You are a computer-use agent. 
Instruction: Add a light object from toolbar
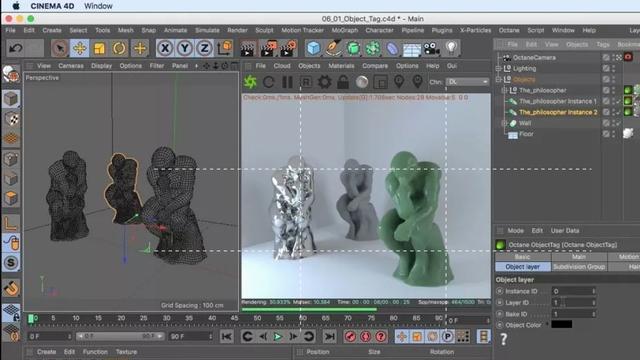tap(451, 48)
